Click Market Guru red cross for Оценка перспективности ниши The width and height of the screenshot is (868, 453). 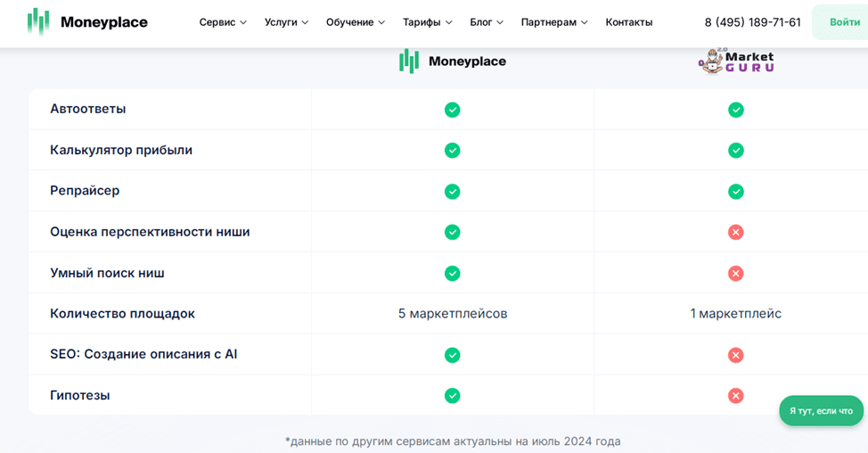click(735, 233)
